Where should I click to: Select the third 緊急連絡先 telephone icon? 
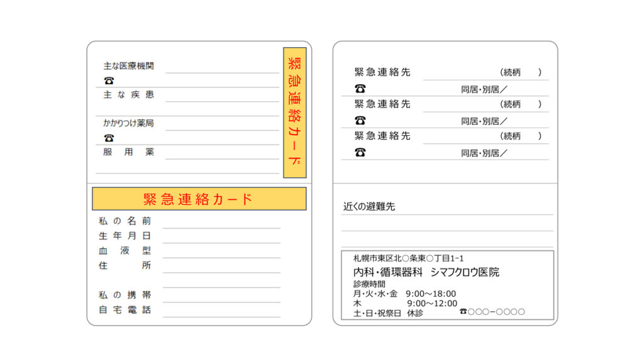click(360, 152)
